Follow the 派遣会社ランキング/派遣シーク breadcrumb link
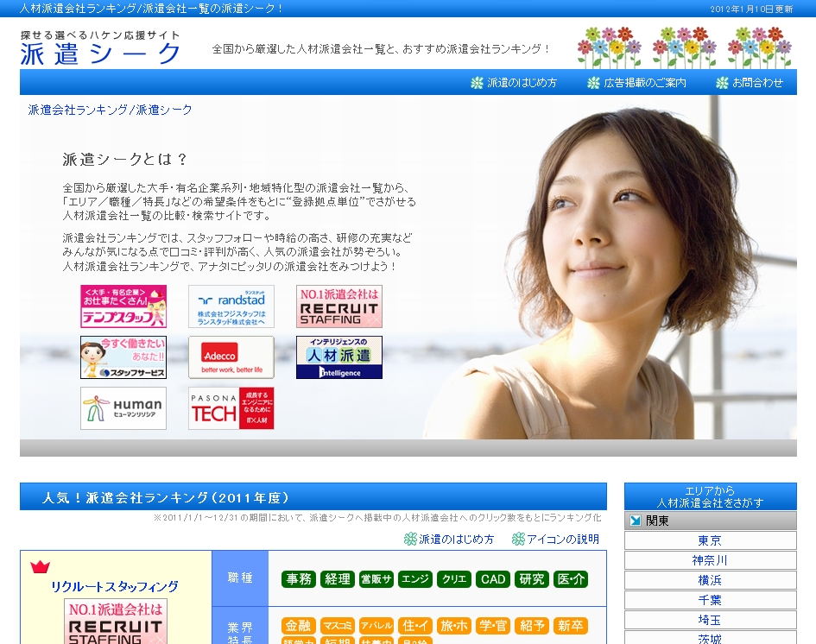Screen dimensions: 816x644 [x=110, y=110]
